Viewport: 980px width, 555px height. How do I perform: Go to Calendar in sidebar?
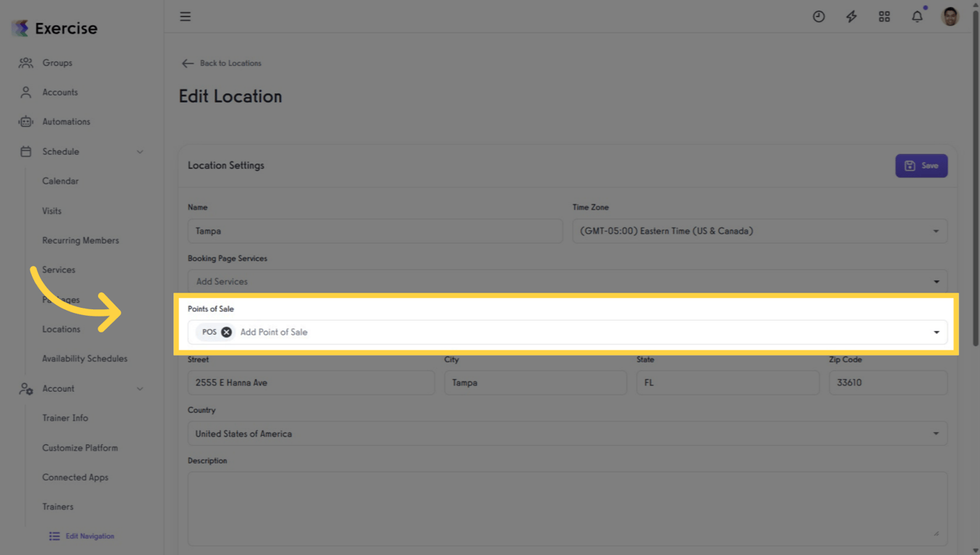pyautogui.click(x=61, y=181)
